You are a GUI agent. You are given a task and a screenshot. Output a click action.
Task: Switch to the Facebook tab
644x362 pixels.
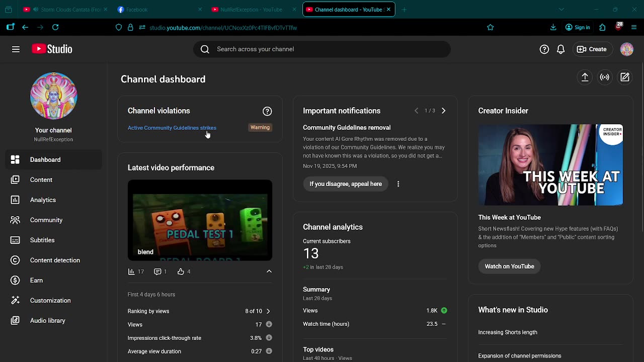(159, 10)
